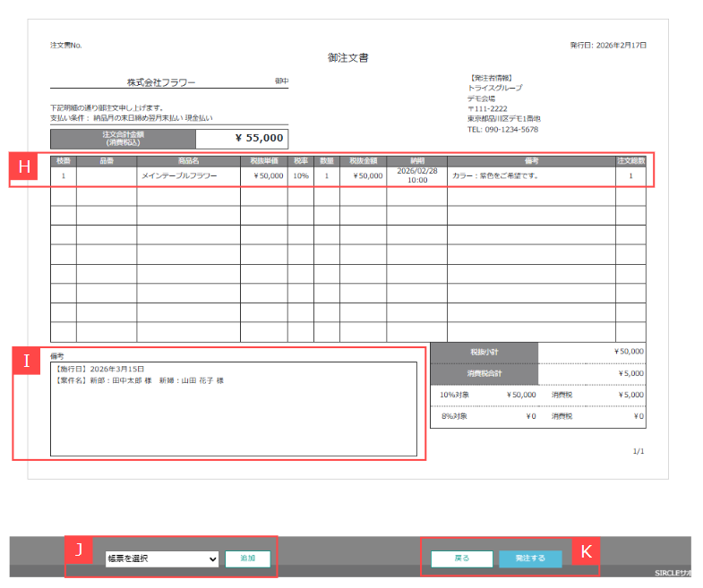Click the 税抜小計 subtotal header

(484, 352)
